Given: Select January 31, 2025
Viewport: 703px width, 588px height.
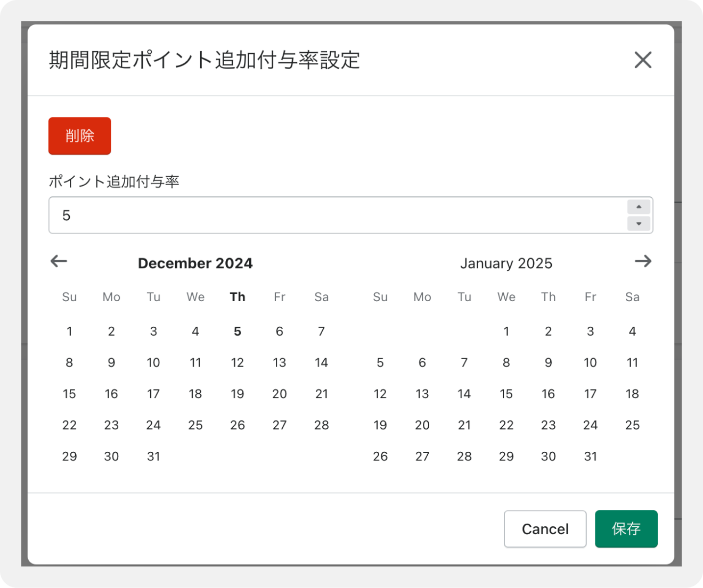Looking at the screenshot, I should pyautogui.click(x=590, y=457).
